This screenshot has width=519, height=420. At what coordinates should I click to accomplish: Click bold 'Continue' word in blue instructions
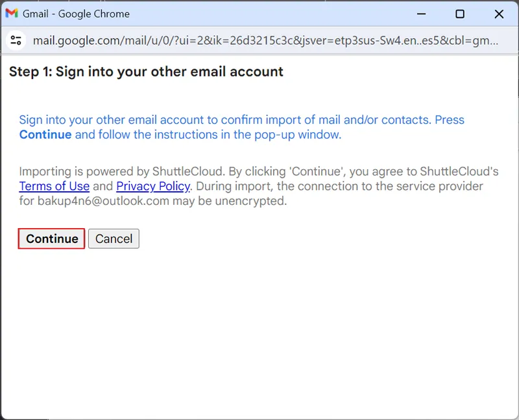click(x=45, y=135)
